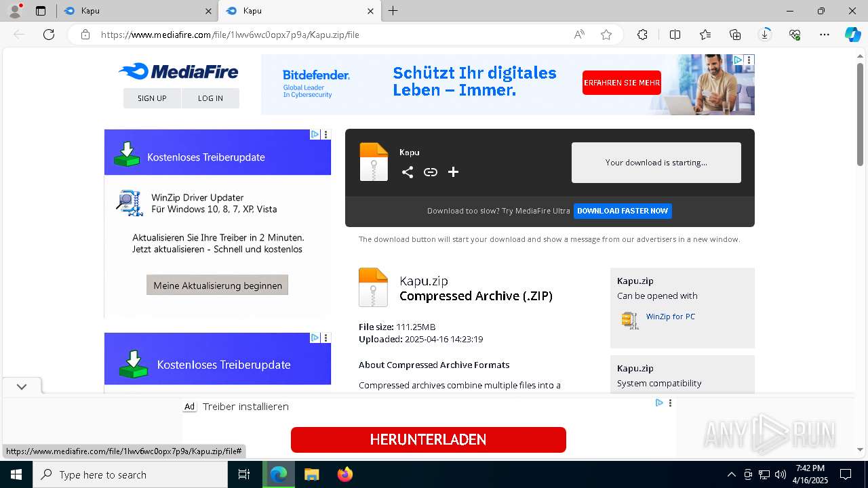Click the browser Back arrow
Image resolution: width=868 pixels, height=488 pixels.
pos(19,35)
